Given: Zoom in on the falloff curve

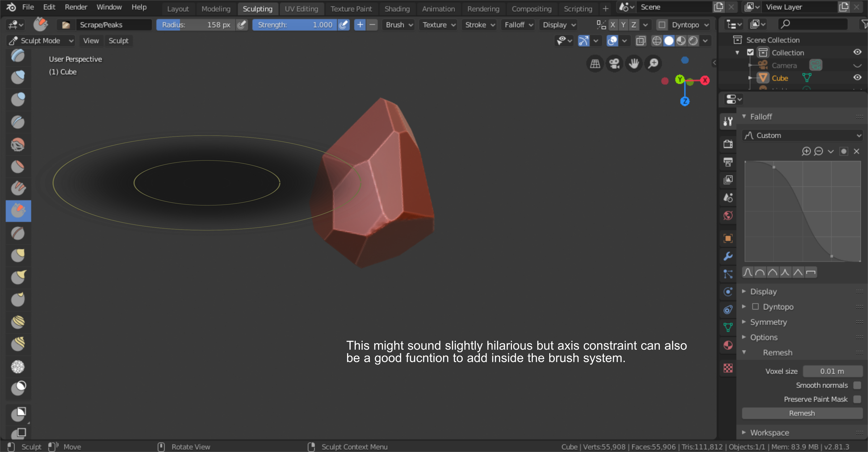Looking at the screenshot, I should pos(806,151).
